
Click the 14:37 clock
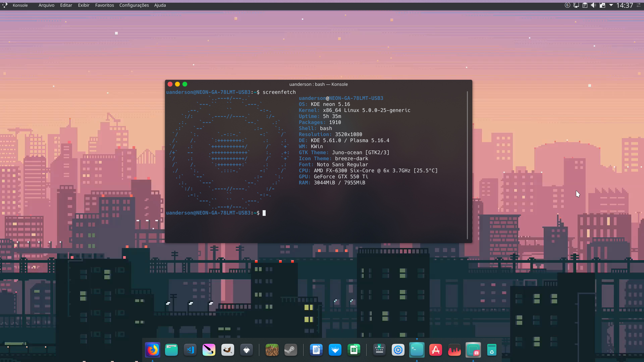pos(625,5)
